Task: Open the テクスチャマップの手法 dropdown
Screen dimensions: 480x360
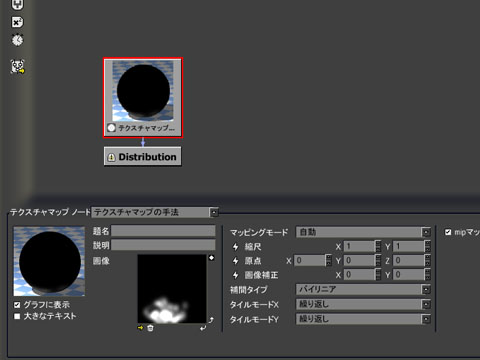Action: (155, 212)
